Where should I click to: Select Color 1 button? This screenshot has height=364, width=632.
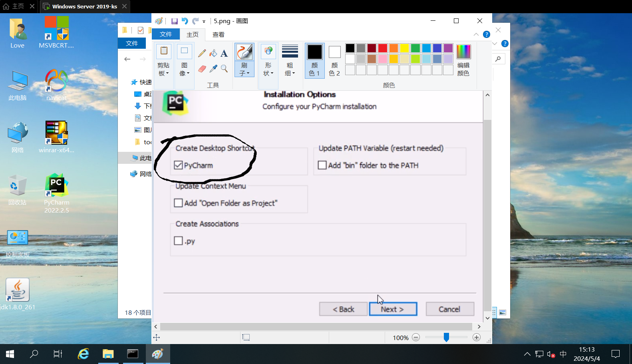pos(315,60)
